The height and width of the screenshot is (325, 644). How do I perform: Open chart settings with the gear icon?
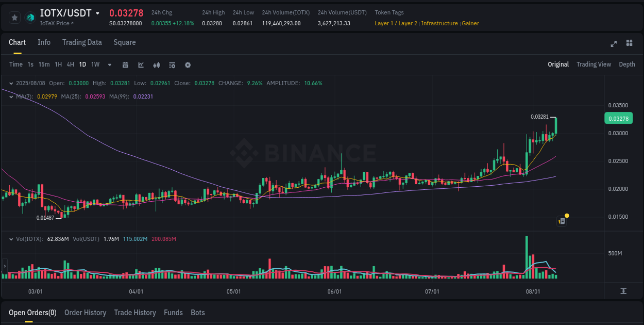(x=188, y=64)
